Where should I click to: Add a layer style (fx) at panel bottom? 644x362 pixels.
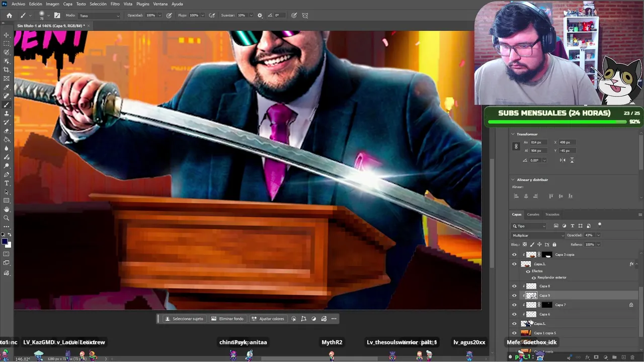tap(587, 357)
